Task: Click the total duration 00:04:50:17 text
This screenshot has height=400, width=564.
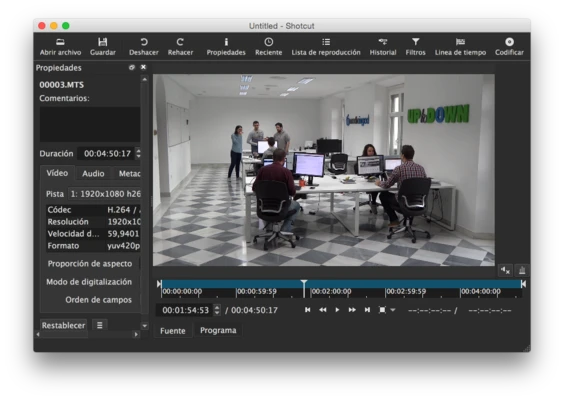Action: [x=254, y=310]
